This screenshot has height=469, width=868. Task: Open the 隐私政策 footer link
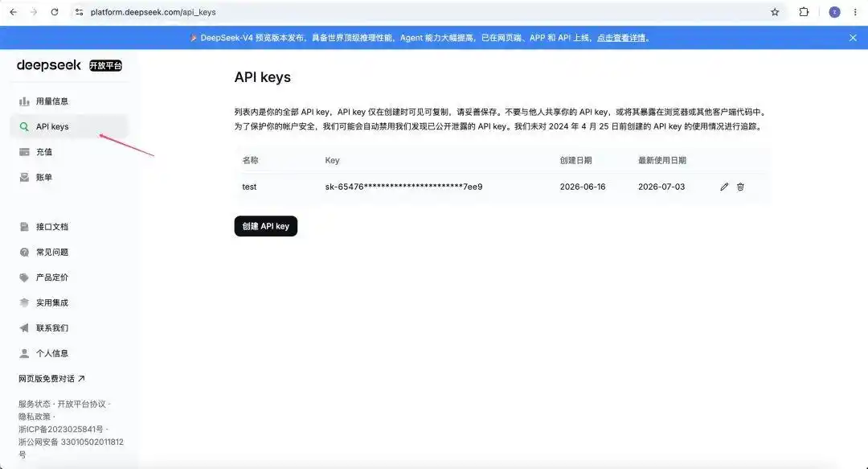point(35,417)
